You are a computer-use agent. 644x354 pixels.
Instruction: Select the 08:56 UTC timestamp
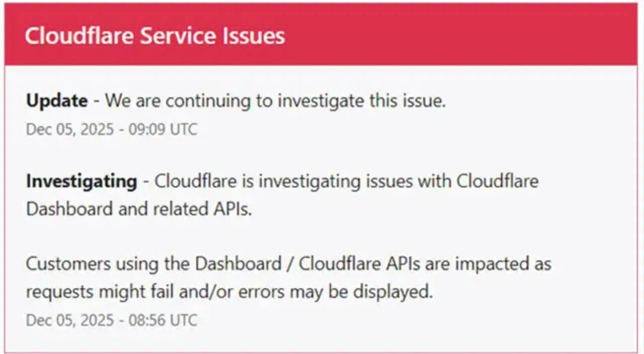(x=112, y=320)
